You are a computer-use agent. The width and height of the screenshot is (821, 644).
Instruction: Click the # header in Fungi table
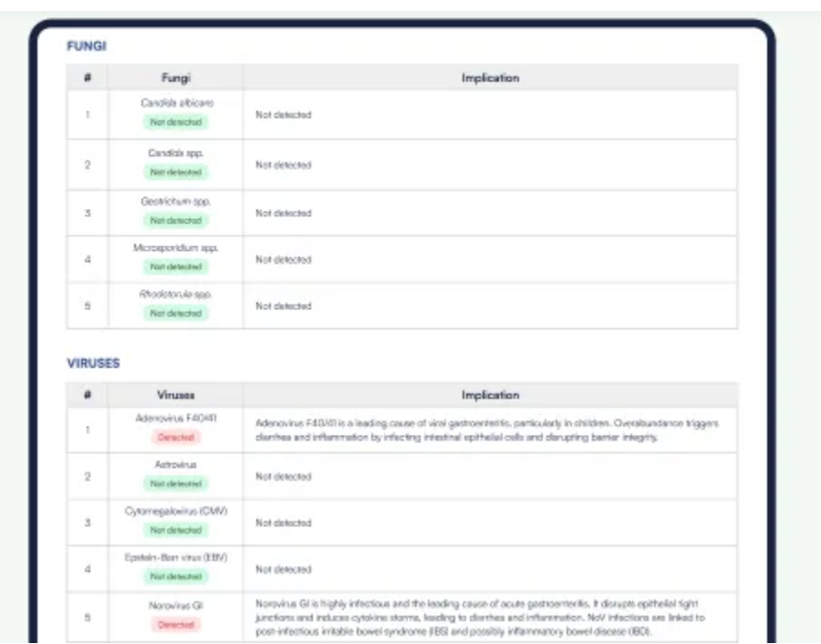tap(88, 78)
